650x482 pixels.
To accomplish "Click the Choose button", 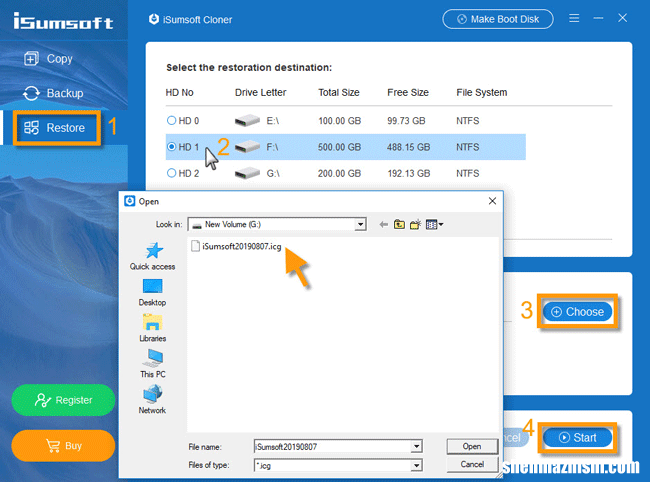I will [x=577, y=312].
